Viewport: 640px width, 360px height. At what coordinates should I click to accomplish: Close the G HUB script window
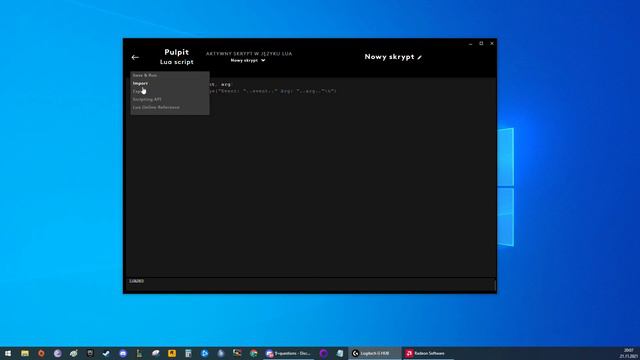pyautogui.click(x=492, y=43)
